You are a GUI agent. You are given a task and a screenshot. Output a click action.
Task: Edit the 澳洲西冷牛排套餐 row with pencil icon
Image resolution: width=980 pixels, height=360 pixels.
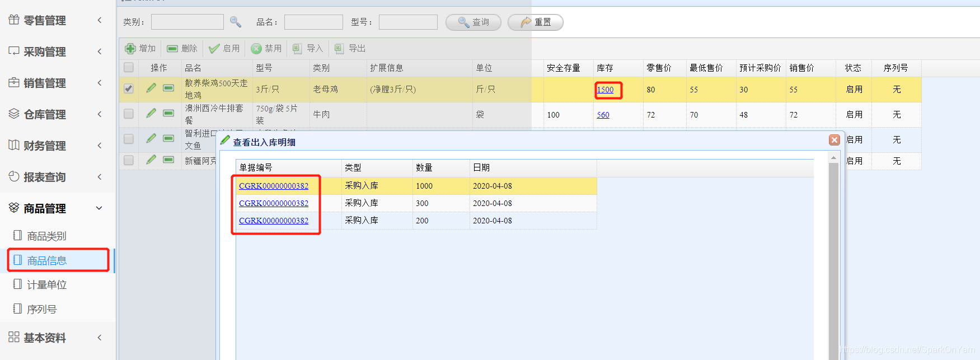click(151, 113)
